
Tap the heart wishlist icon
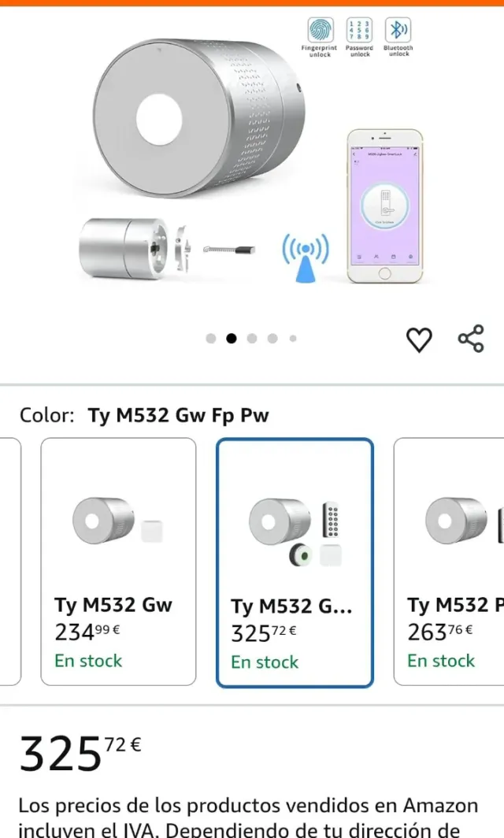(x=419, y=339)
